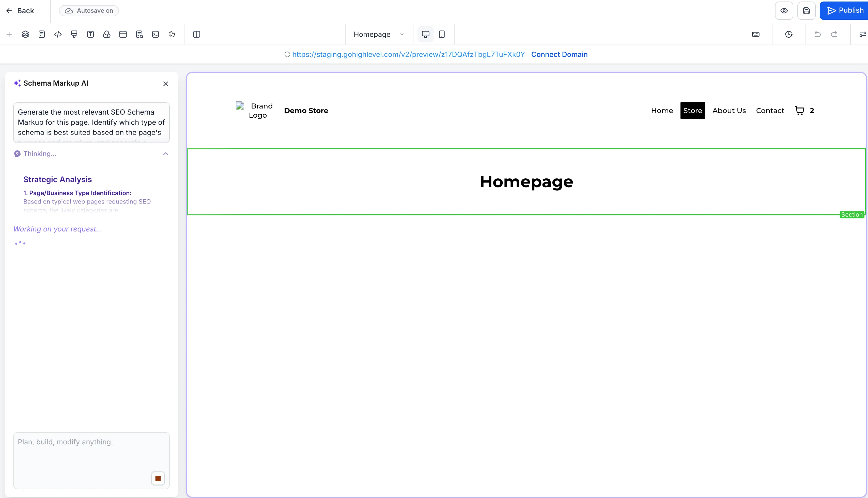Viewport: 868px width, 498px height.
Task: Open the color palette icon
Action: pos(107,34)
